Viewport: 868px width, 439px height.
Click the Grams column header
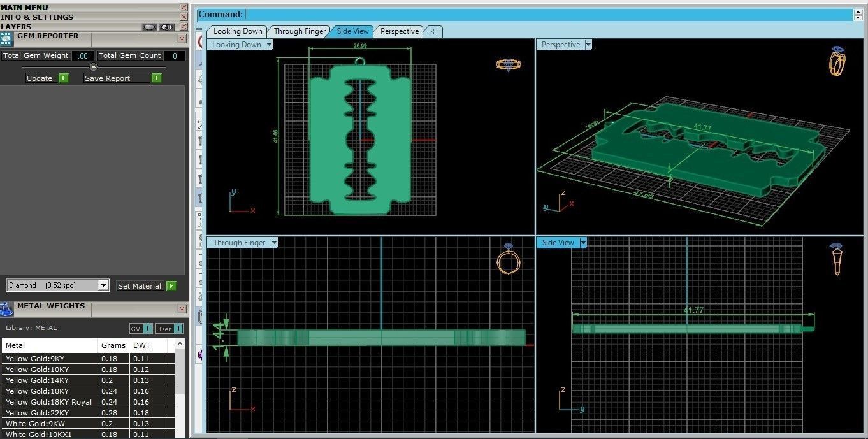pos(113,345)
